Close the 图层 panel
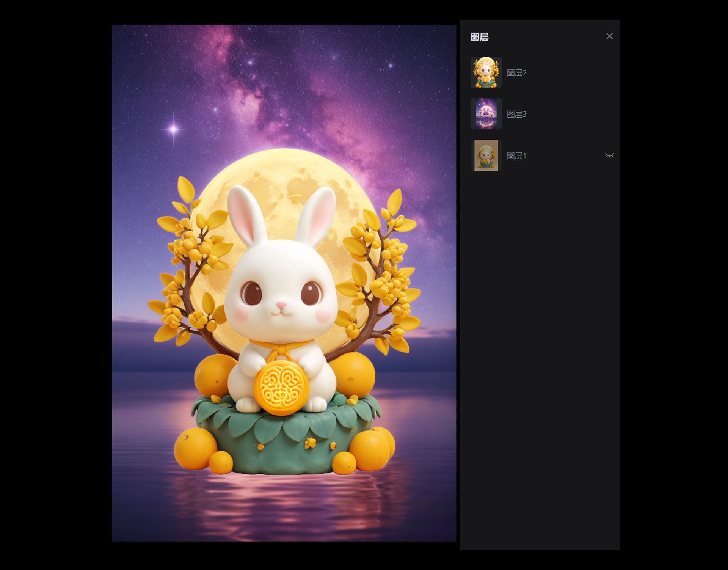The image size is (728, 570). coord(609,36)
